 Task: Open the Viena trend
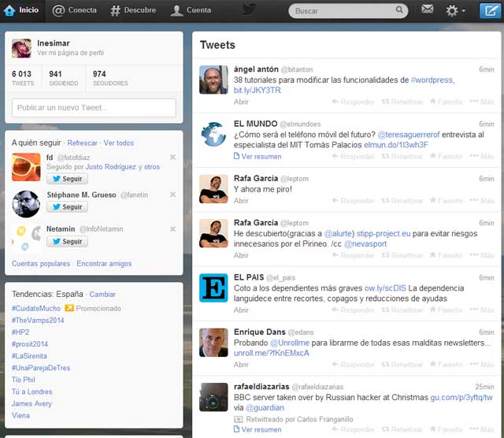coord(20,415)
